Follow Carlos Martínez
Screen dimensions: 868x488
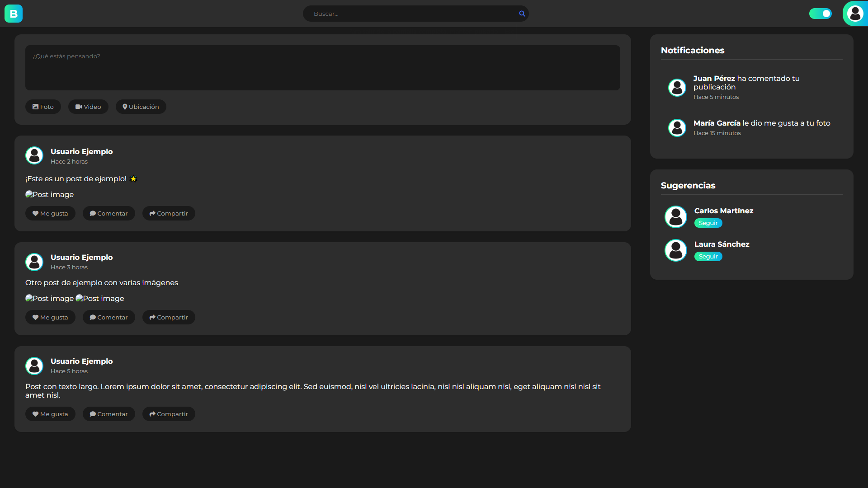coord(708,223)
